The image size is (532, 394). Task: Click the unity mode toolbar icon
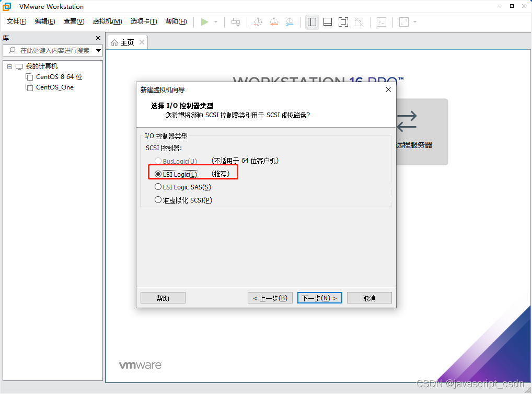coord(359,22)
